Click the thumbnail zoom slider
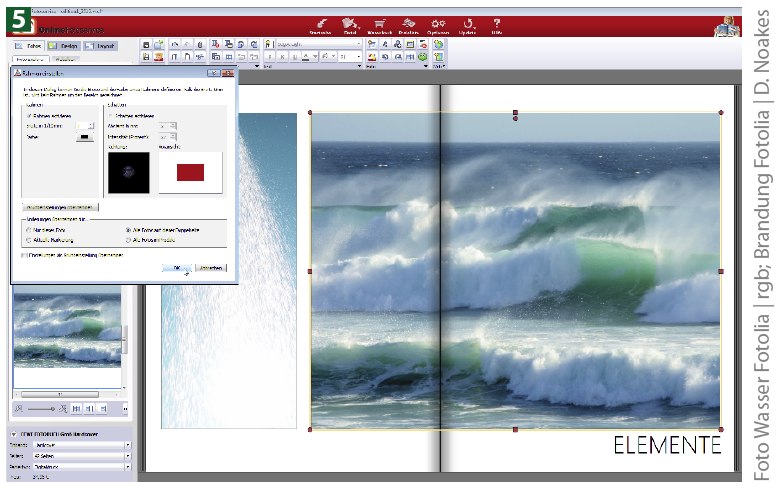Viewport: 777px width, 490px height. [41, 409]
